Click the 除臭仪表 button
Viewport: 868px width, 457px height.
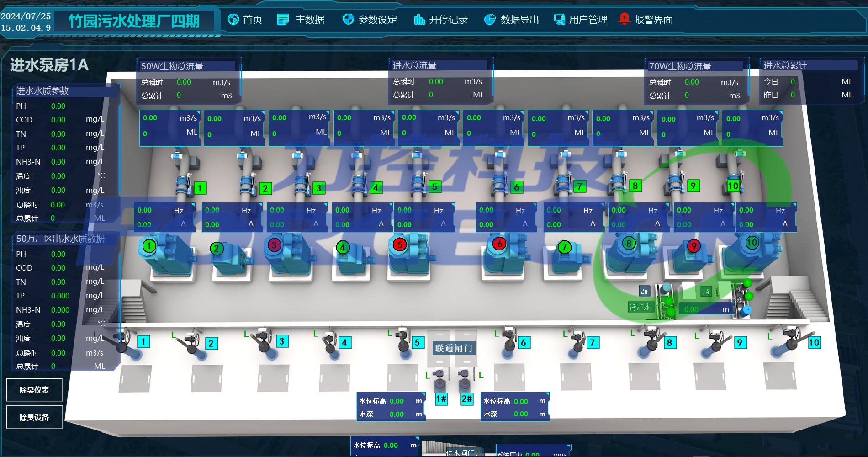34,390
